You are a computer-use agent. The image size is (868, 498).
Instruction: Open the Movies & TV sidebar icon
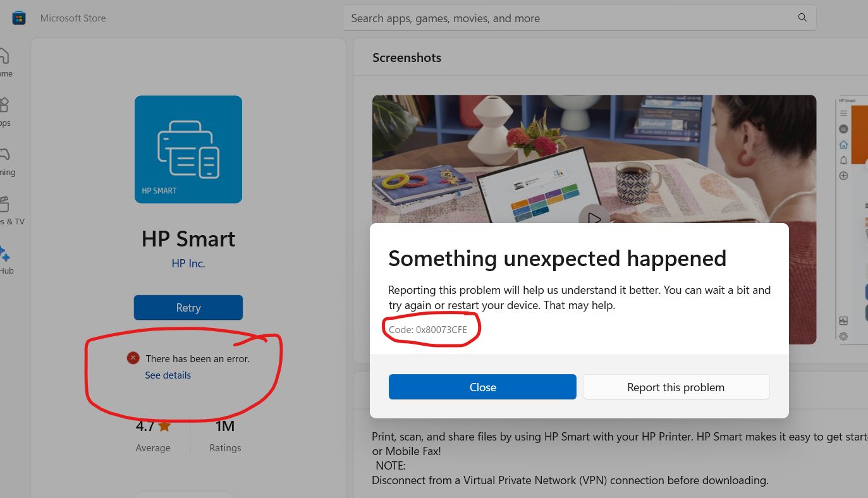3,204
